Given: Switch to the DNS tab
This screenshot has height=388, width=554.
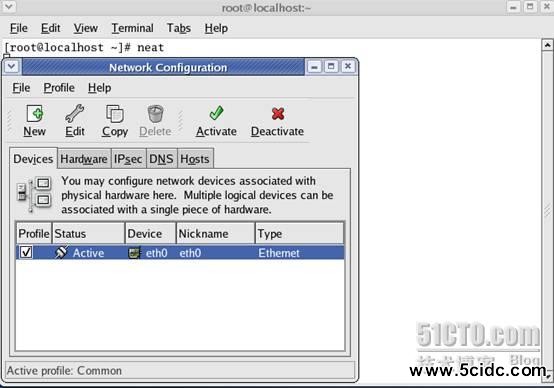Looking at the screenshot, I should tap(161, 159).
